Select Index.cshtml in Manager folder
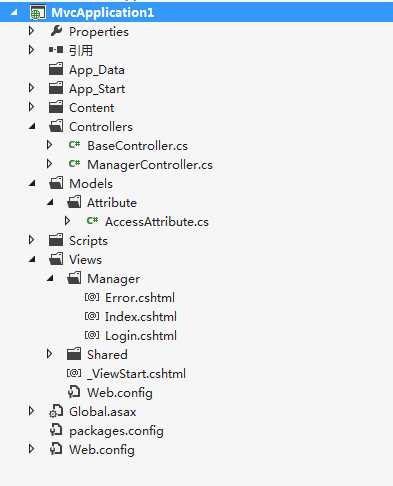The image size is (393, 486). point(141,317)
